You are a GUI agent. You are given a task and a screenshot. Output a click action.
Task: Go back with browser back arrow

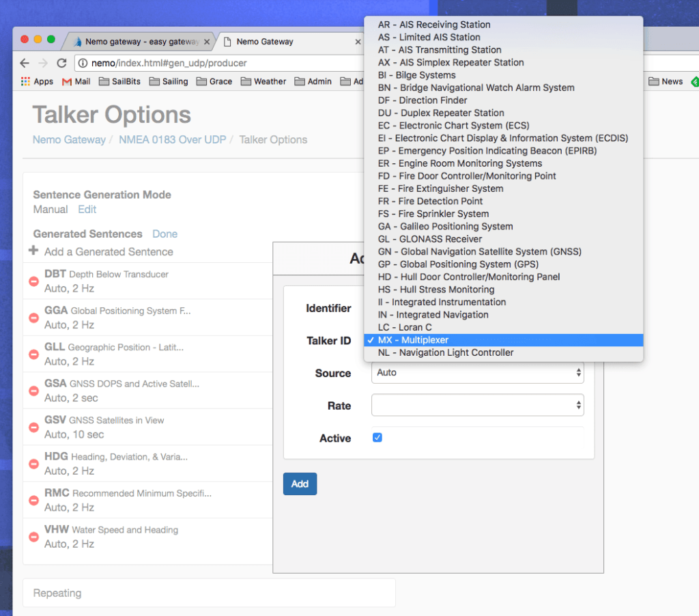coord(25,63)
